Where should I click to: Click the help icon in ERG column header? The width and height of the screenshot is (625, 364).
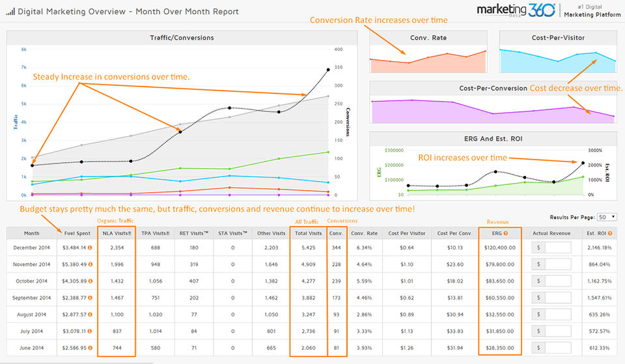tap(505, 233)
